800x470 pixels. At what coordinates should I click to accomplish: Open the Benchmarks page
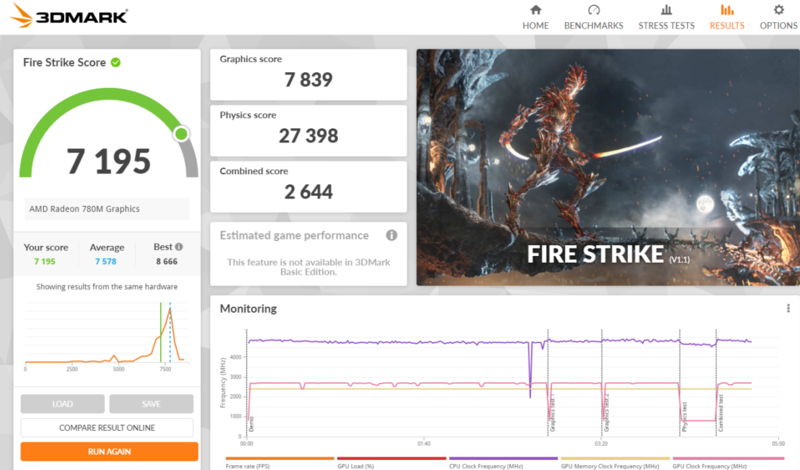pos(593,17)
